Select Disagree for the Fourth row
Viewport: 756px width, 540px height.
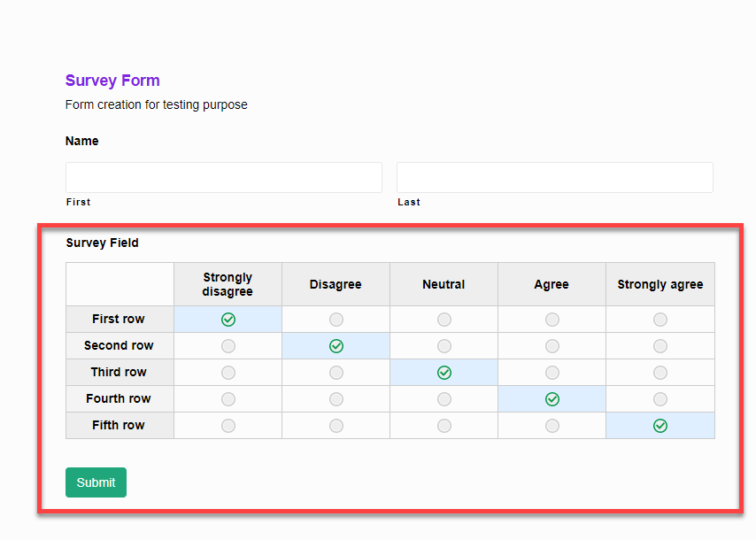pos(336,398)
